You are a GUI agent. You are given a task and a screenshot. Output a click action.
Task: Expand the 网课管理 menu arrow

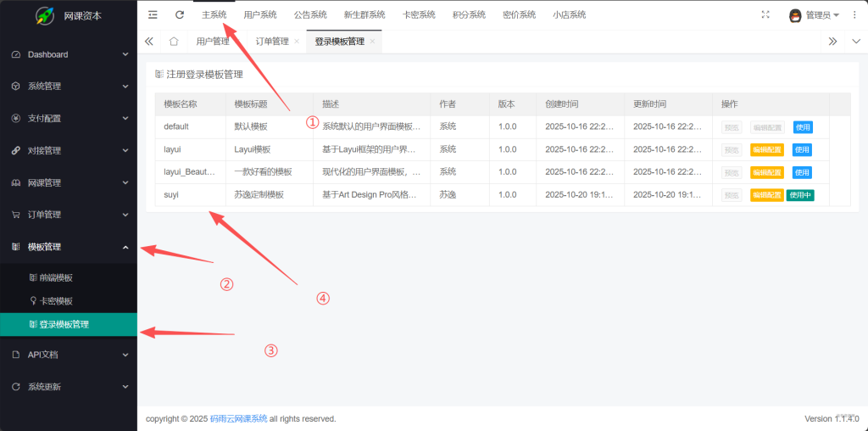(x=125, y=182)
